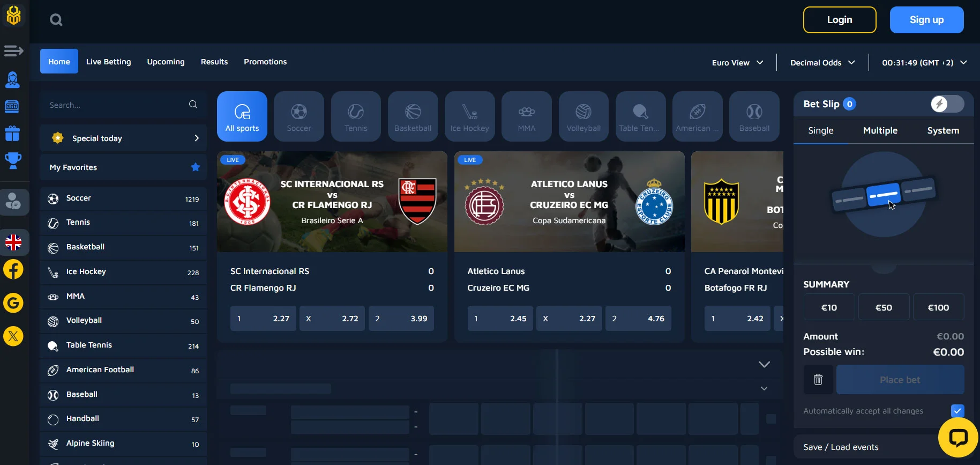Click the Place bet button

[900, 380]
